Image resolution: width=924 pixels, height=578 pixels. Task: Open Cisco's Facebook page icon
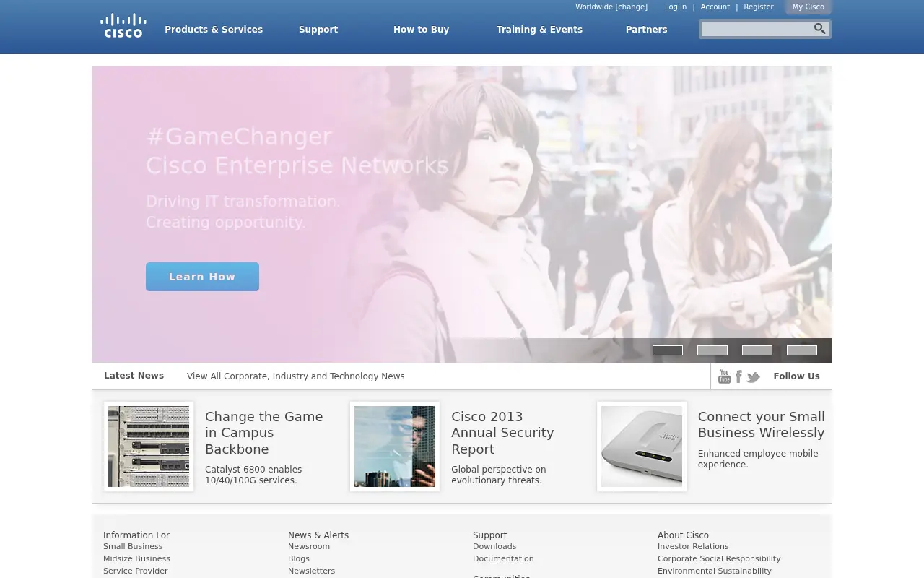click(x=738, y=376)
